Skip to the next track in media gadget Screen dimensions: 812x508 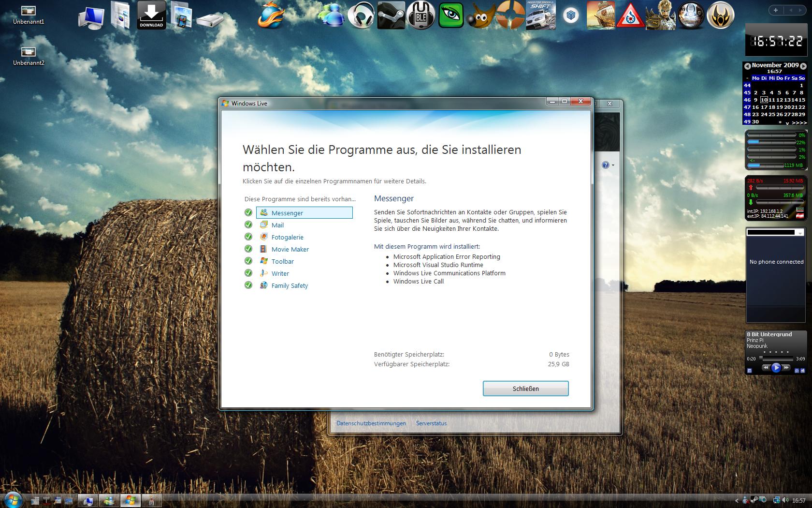coord(786,368)
